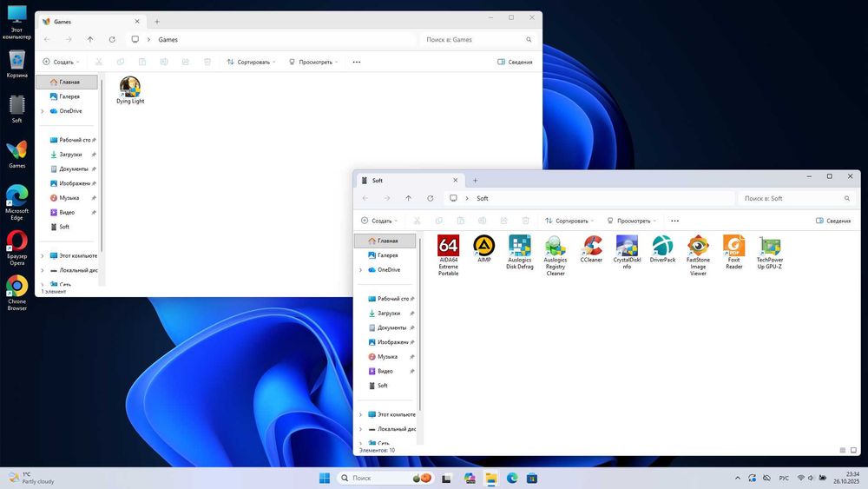This screenshot has width=868, height=489.
Task: Toggle the Сведения details pane in Soft window
Action: tap(832, 221)
